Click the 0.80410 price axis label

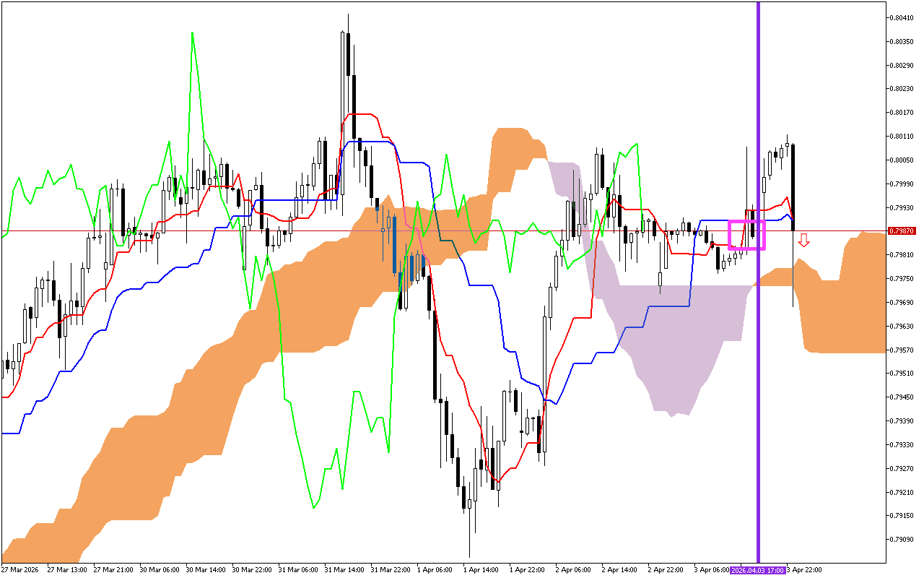coord(903,18)
